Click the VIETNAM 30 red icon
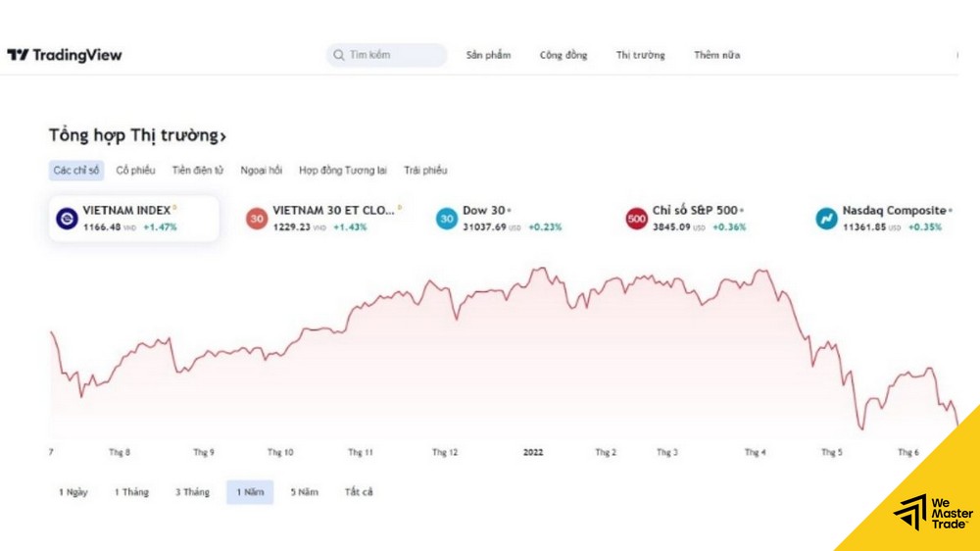This screenshot has width=980, height=551. [x=257, y=219]
